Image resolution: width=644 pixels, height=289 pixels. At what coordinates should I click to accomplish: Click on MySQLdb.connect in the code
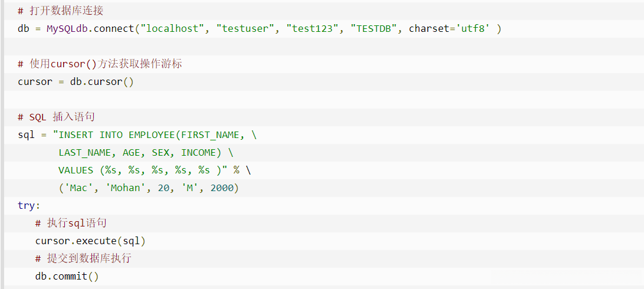point(90,28)
